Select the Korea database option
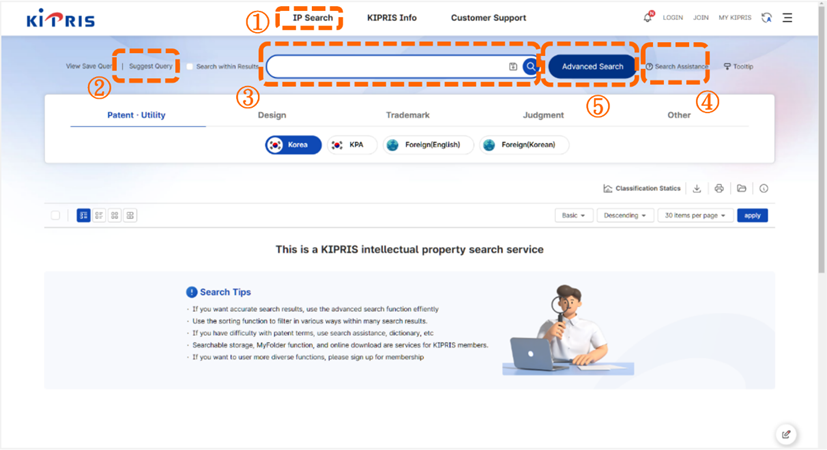This screenshot has height=450, width=827. [293, 145]
